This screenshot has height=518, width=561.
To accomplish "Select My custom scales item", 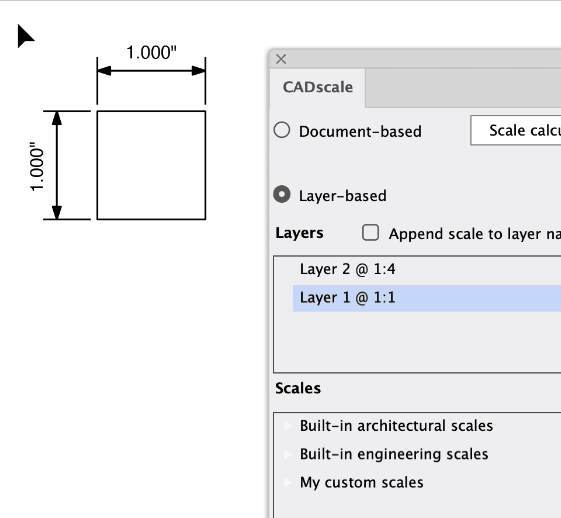I will [361, 483].
